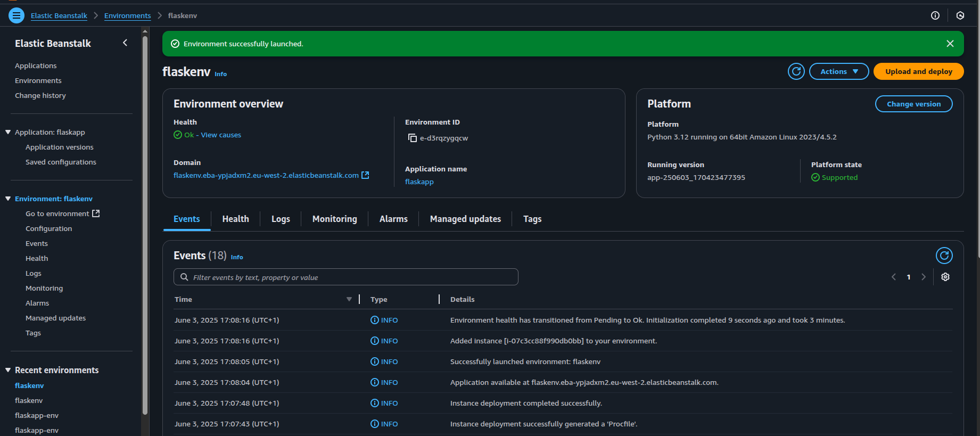Viewport: 980px width, 436px height.
Task: Open Configuration in sidebar
Action: [x=49, y=228]
